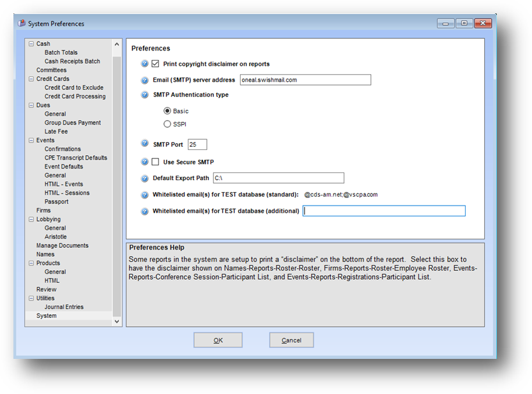Click the System Preferences title bar app icon
The width and height of the screenshot is (532, 394).
[22, 23]
